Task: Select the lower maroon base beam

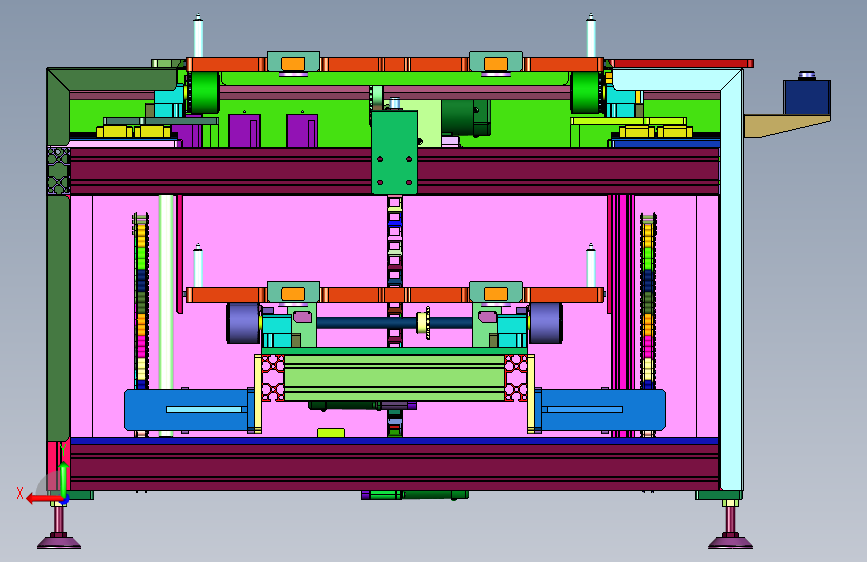Action: coord(394,467)
